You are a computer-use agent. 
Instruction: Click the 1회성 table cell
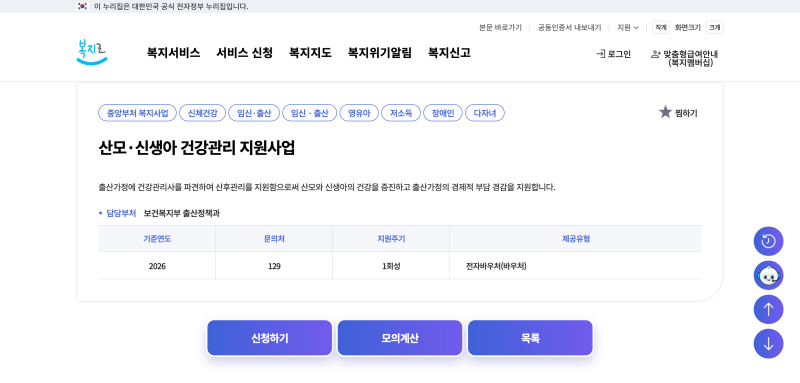391,266
